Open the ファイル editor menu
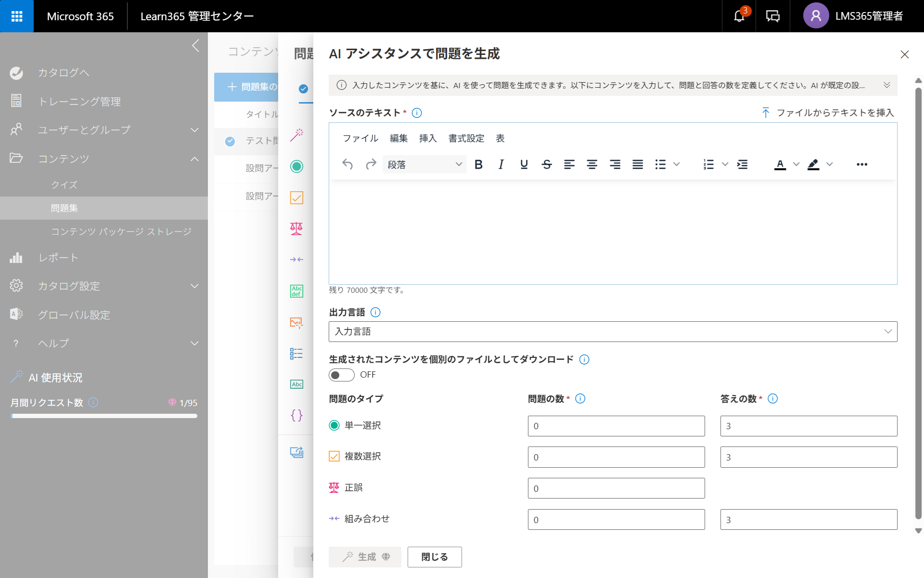924x578 pixels. coord(360,138)
